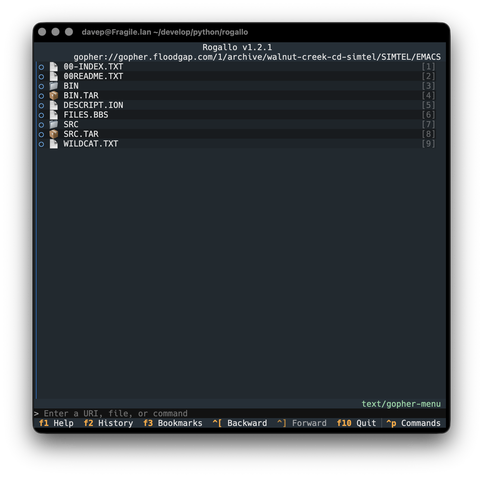This screenshot has height=477, width=483.
Task: Open Help with the f1 footer item
Action: point(56,423)
